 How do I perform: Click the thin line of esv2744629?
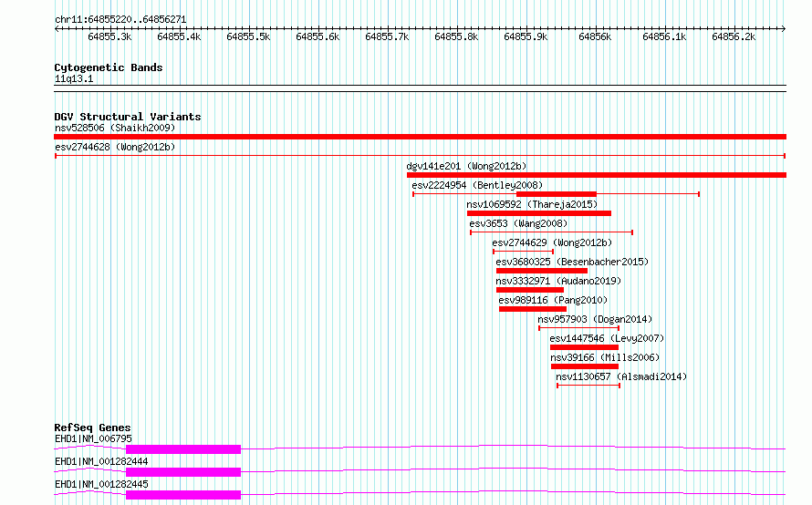523,252
